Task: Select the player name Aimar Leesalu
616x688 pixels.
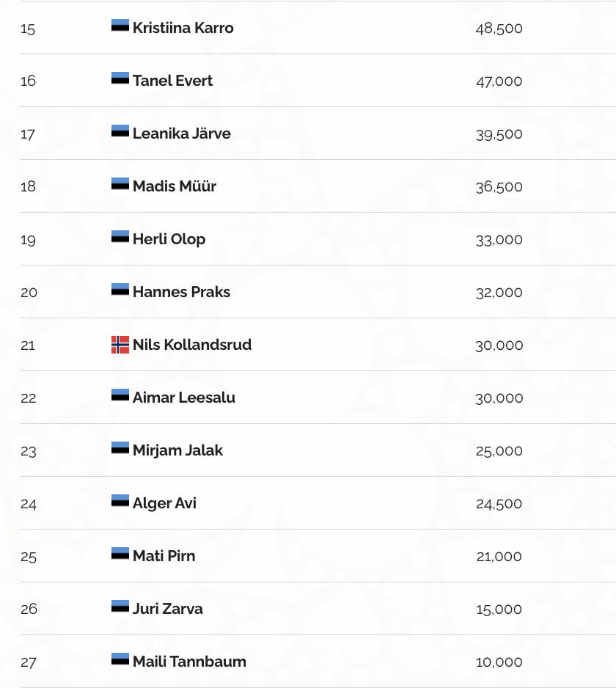Action: [183, 398]
